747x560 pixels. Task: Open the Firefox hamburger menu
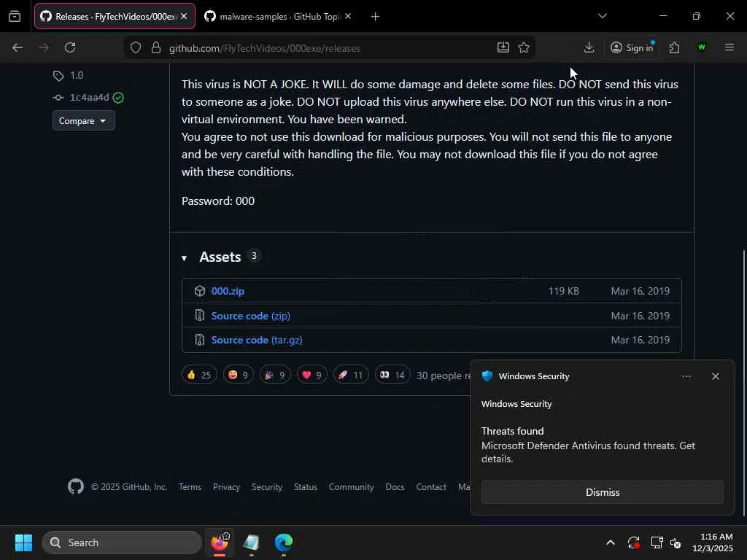(729, 47)
